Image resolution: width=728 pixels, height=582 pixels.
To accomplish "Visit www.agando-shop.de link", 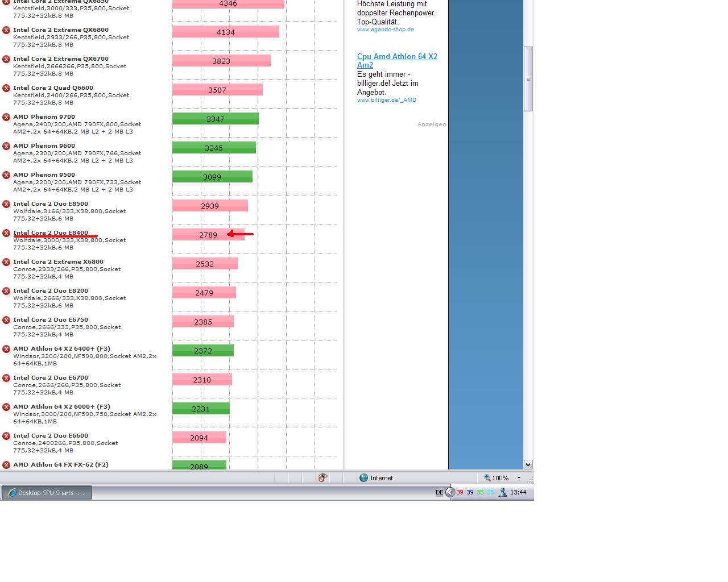I will point(386,30).
